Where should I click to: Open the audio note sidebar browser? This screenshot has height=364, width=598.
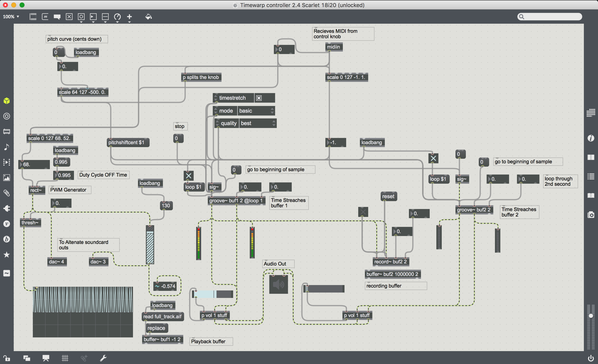7,147
